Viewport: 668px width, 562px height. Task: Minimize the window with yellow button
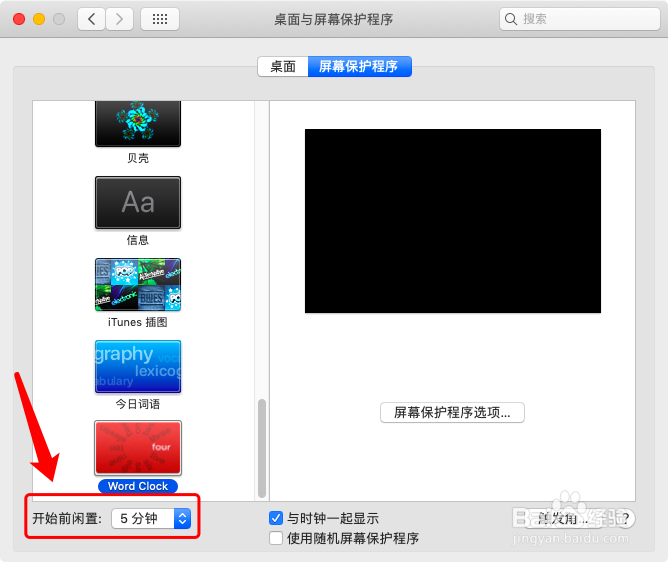(39, 19)
